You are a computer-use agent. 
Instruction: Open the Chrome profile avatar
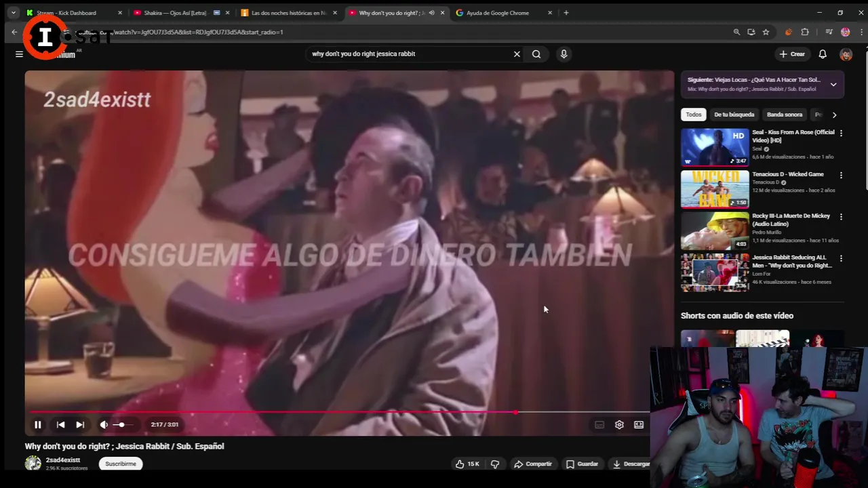point(845,32)
